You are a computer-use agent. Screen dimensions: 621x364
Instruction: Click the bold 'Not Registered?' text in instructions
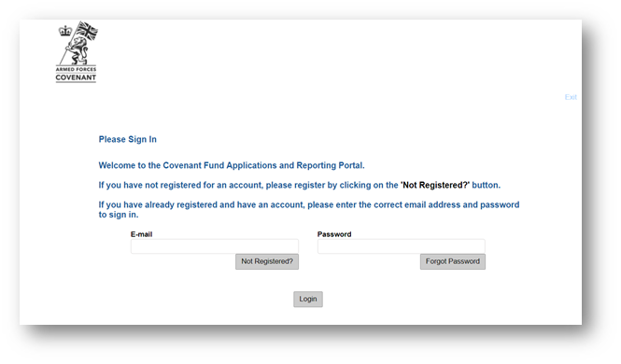pyautogui.click(x=435, y=185)
